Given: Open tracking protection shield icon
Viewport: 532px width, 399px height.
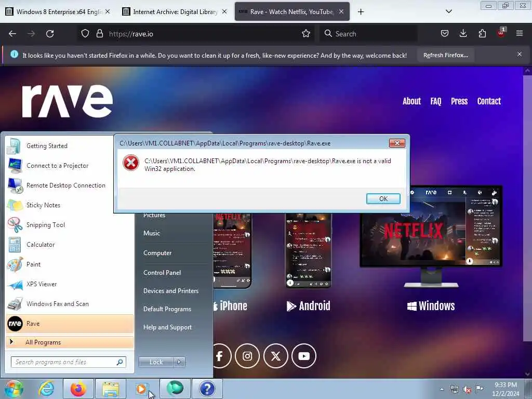Looking at the screenshot, I should point(85,34).
